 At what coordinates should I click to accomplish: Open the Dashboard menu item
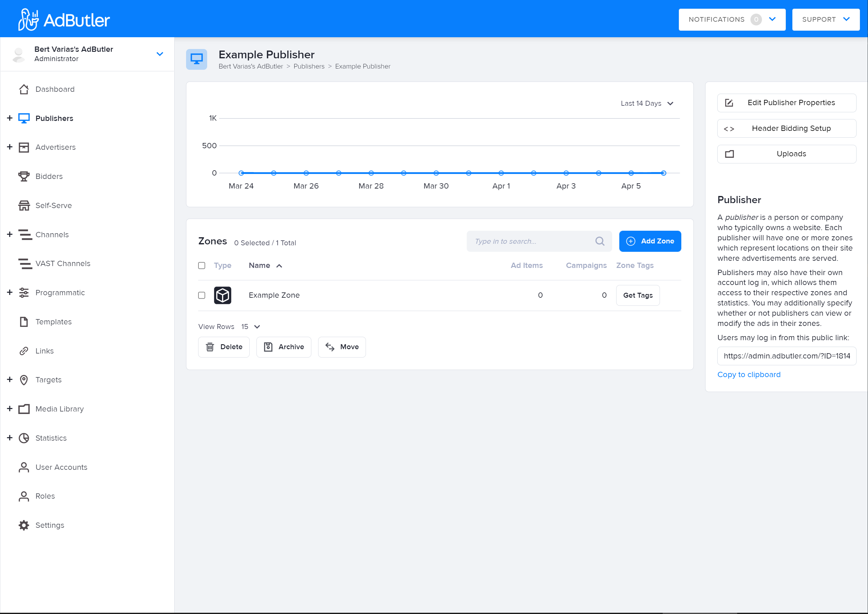(55, 89)
